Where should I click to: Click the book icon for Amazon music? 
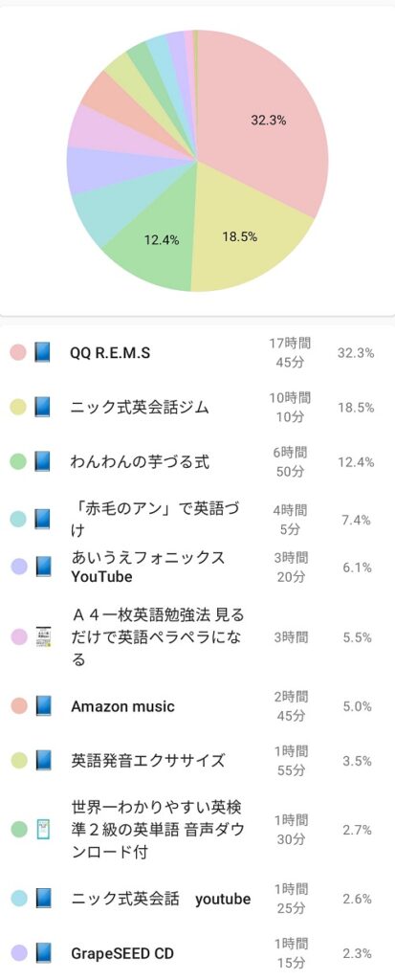pyautogui.click(x=42, y=706)
